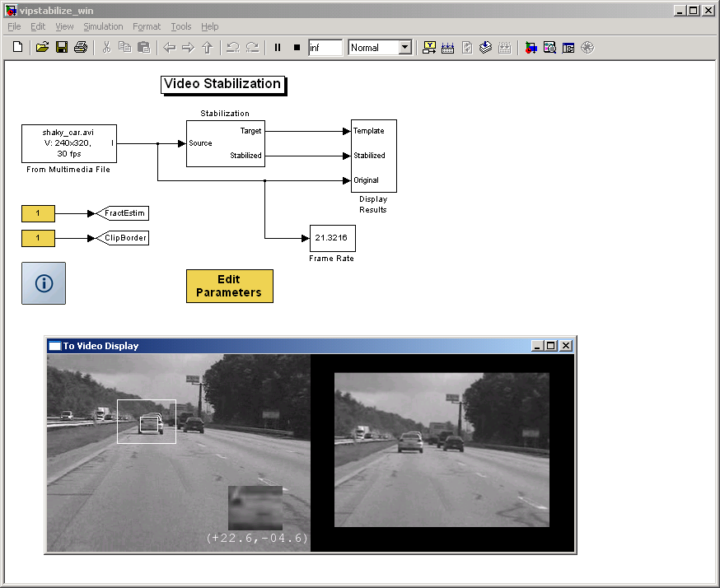720x588 pixels.
Task: Open the File menu
Action: coord(14,26)
